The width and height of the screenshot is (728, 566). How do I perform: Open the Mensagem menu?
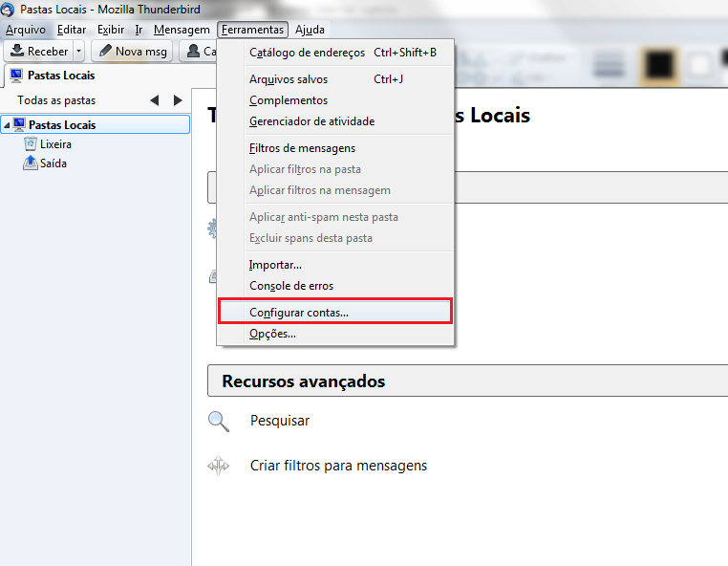tap(182, 30)
